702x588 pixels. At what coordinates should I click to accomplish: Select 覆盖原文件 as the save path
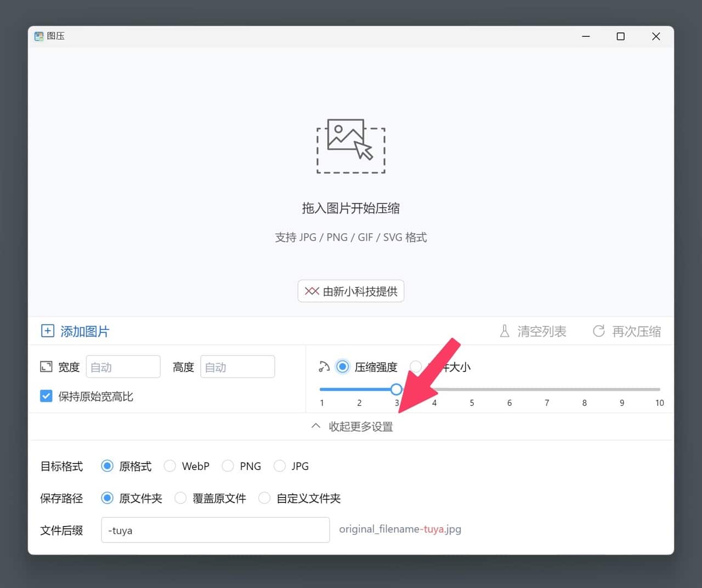coord(180,498)
